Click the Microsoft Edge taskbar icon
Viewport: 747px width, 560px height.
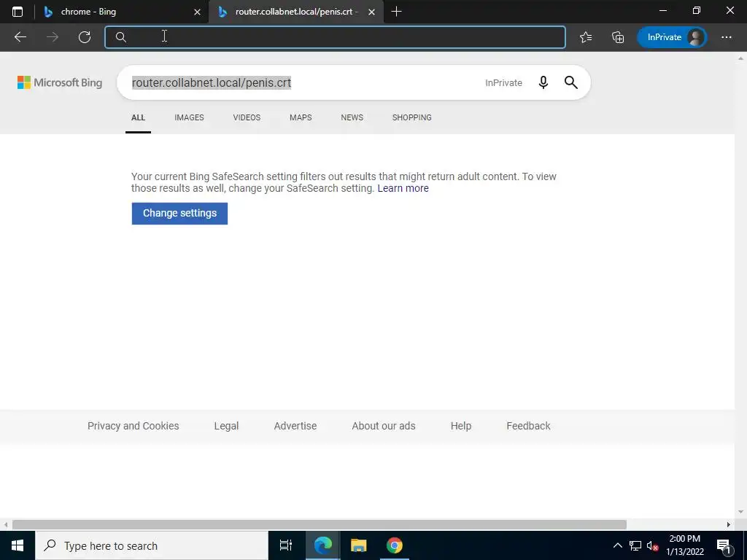(322, 545)
